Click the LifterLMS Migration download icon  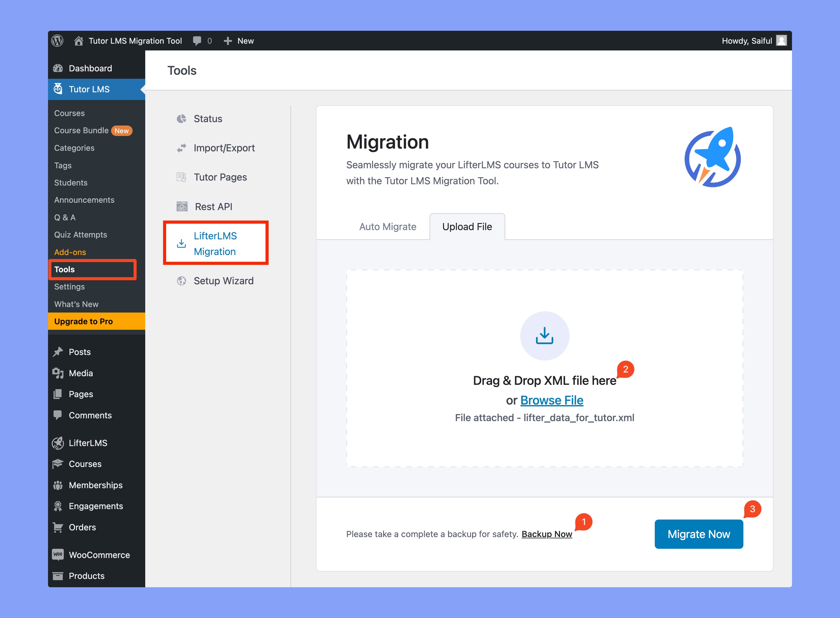(182, 244)
